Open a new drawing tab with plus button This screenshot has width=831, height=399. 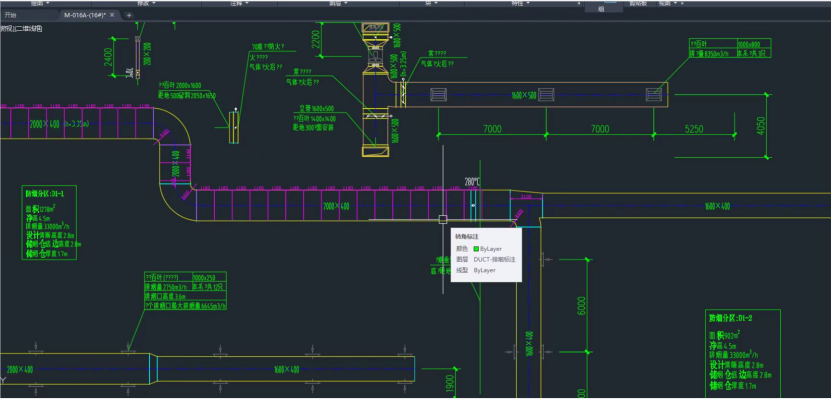click(129, 15)
